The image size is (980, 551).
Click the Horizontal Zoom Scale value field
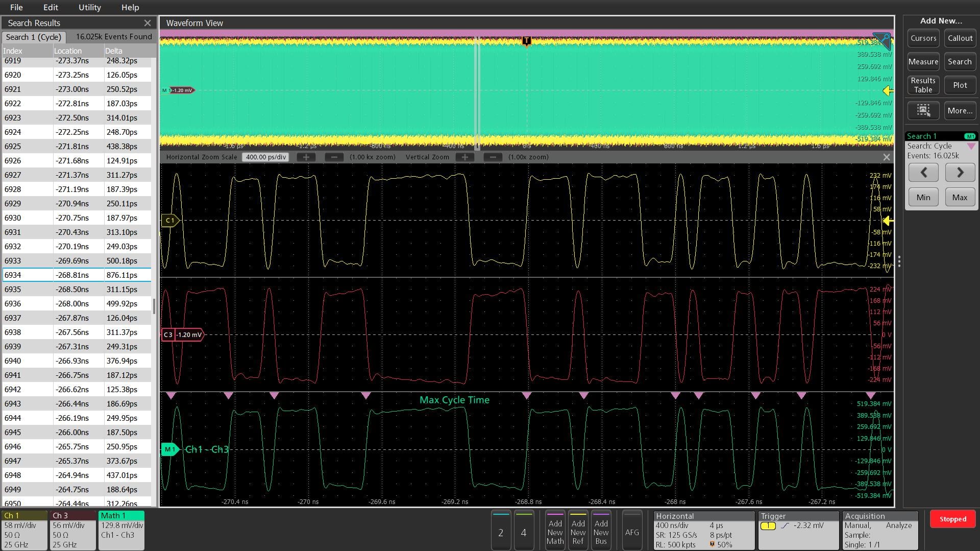tap(266, 157)
